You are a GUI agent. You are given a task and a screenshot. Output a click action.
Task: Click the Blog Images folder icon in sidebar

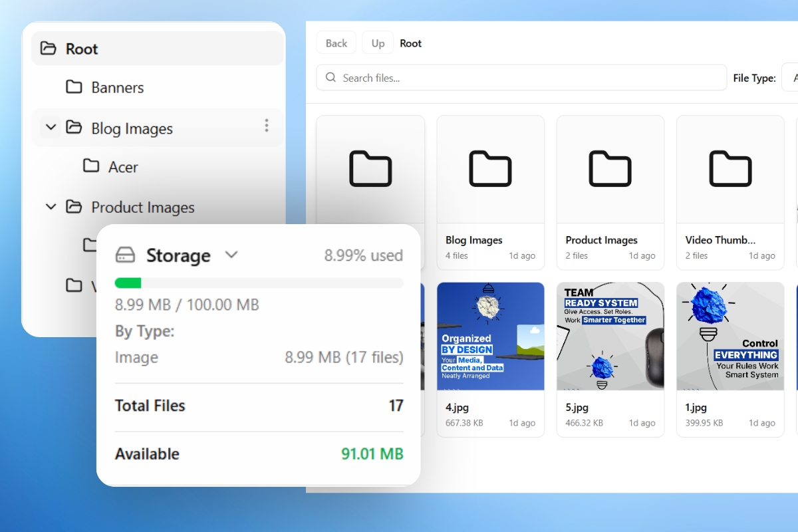point(73,128)
